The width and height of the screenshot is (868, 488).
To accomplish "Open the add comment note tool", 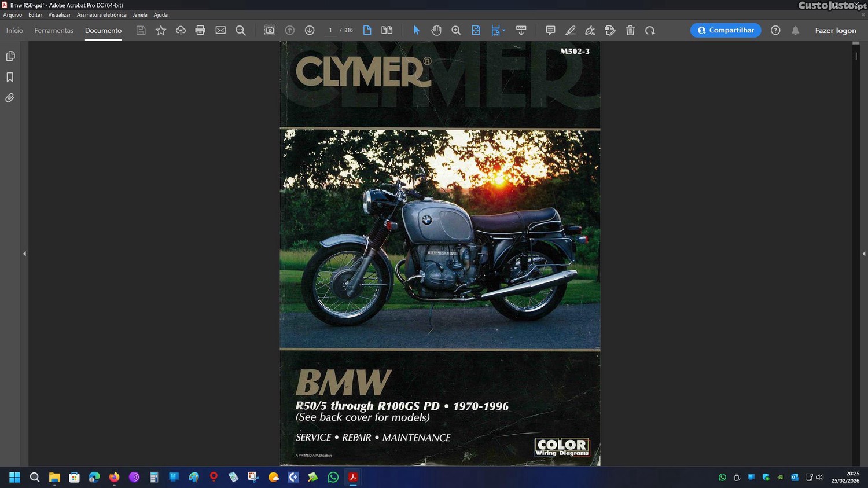I will coord(550,30).
